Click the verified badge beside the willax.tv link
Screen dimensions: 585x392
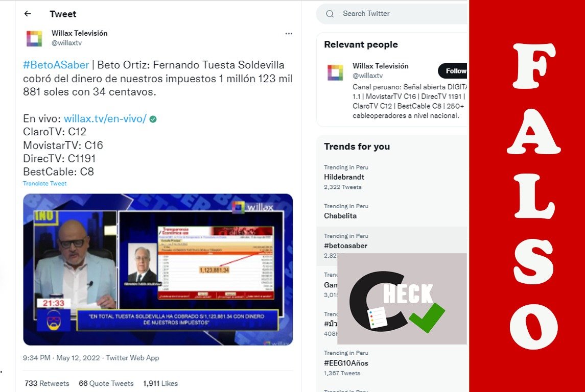coord(153,119)
